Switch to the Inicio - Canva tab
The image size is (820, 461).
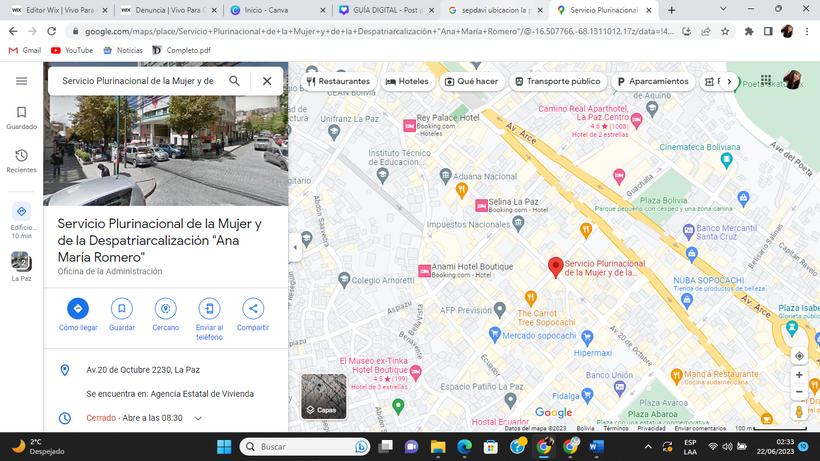pos(277,10)
